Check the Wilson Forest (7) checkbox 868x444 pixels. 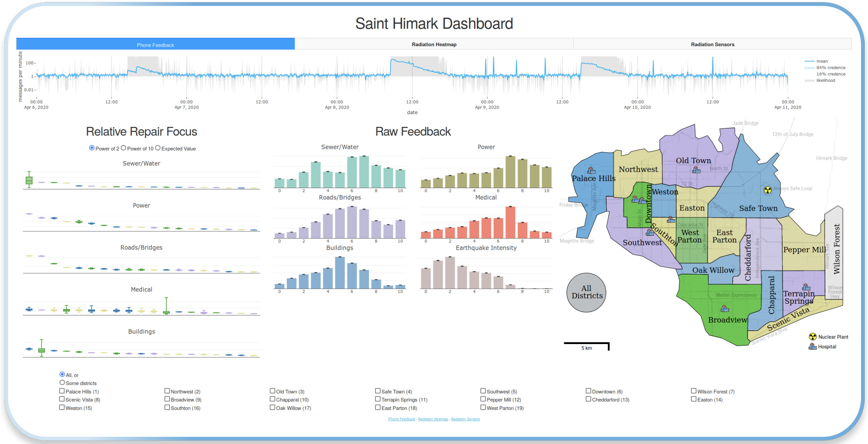coord(694,391)
